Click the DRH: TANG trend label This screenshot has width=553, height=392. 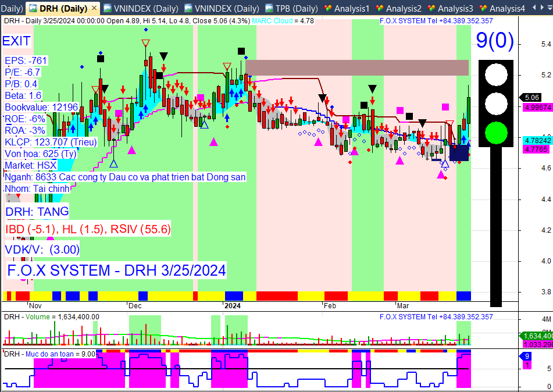point(37,211)
